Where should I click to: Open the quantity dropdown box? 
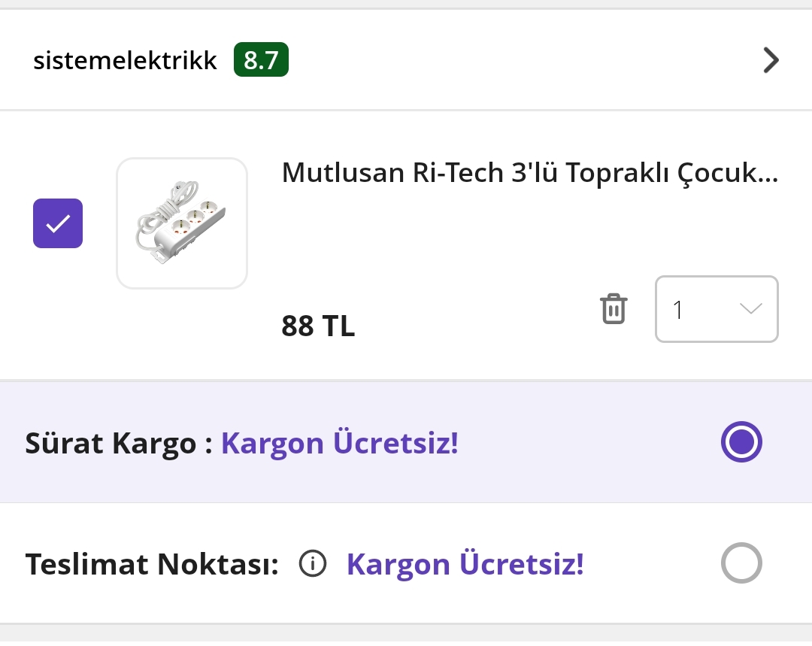pyautogui.click(x=716, y=309)
